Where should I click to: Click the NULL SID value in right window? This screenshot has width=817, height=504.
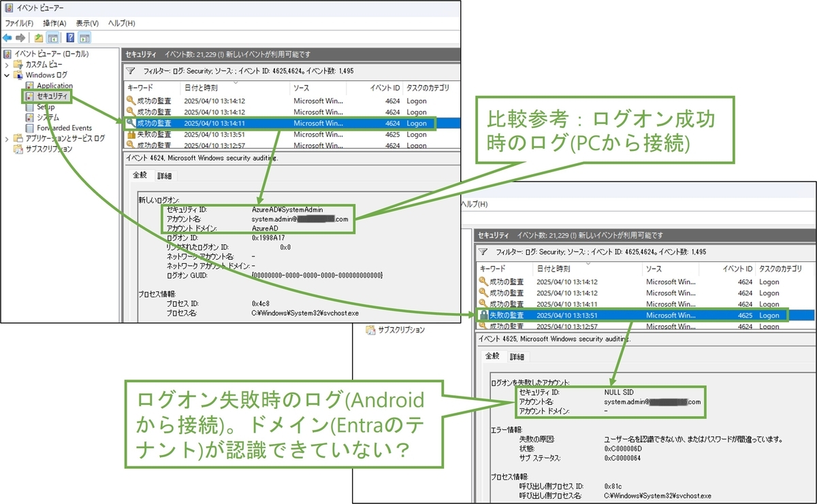619,392
